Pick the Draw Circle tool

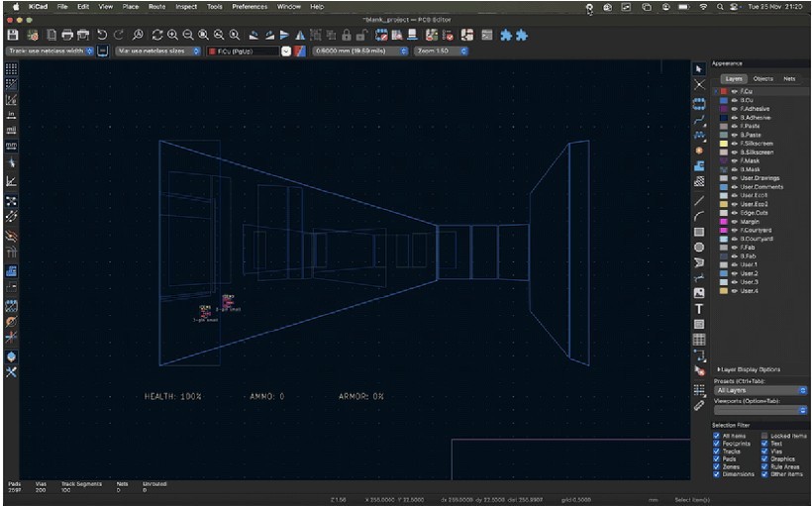699,247
